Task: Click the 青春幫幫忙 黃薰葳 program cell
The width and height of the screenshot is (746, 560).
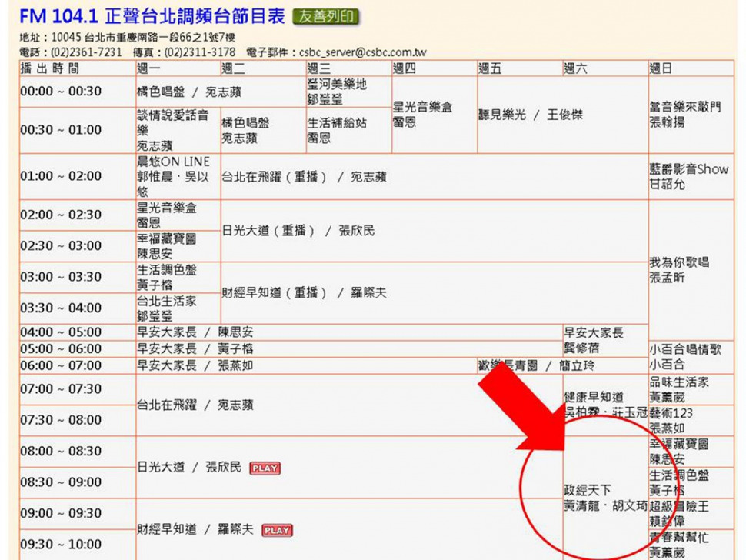Action: point(691,545)
